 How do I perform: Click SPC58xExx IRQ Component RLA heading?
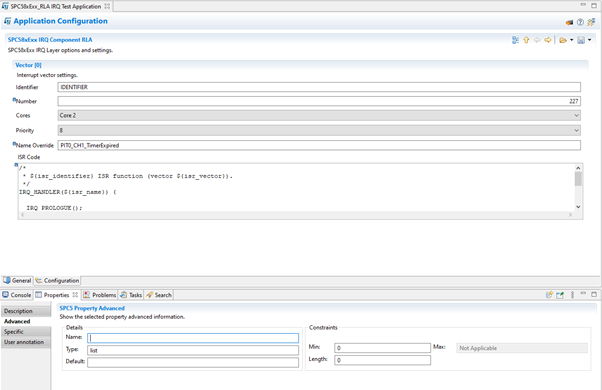click(50, 40)
